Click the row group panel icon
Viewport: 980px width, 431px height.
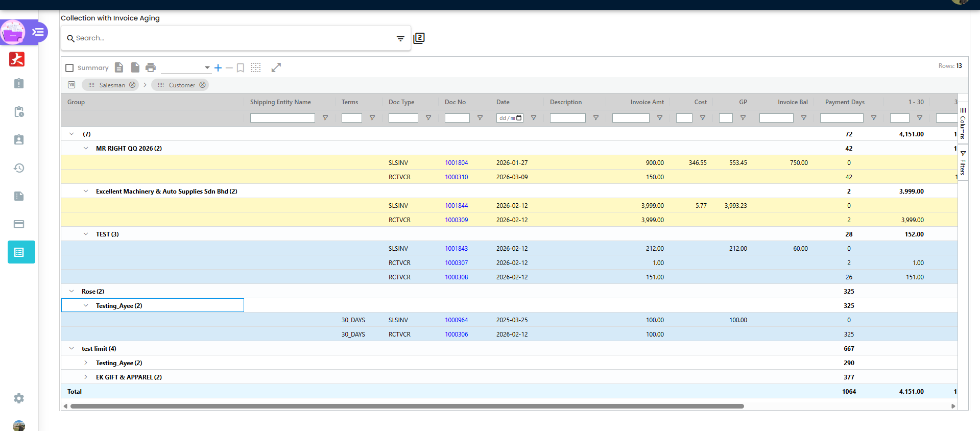coord(71,85)
